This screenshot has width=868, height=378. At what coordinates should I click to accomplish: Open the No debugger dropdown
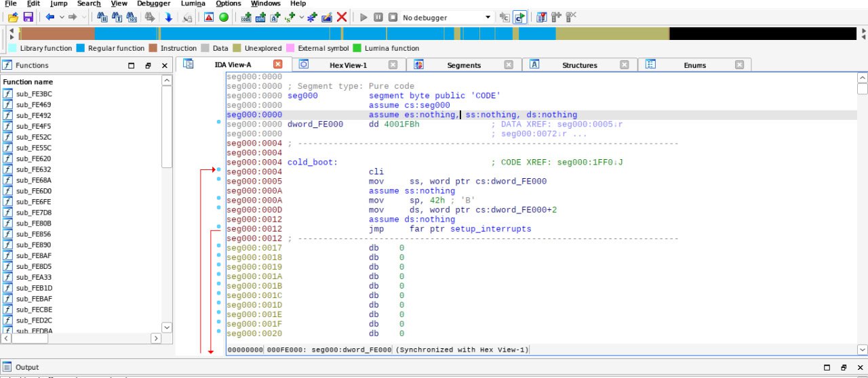tap(488, 17)
